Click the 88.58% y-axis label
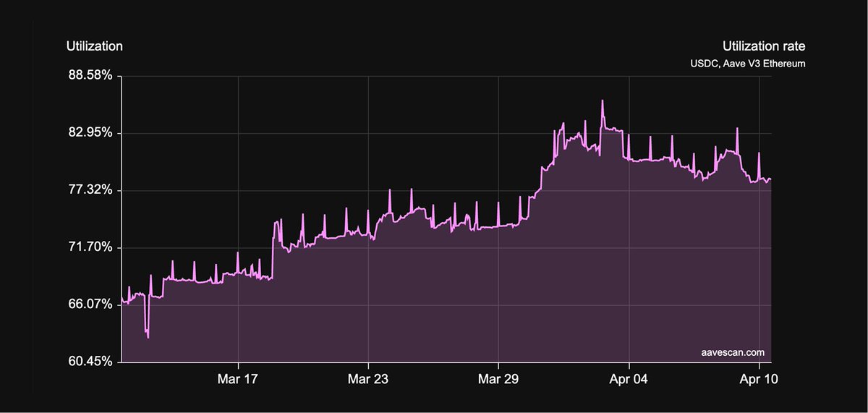The width and height of the screenshot is (868, 413). coord(90,75)
